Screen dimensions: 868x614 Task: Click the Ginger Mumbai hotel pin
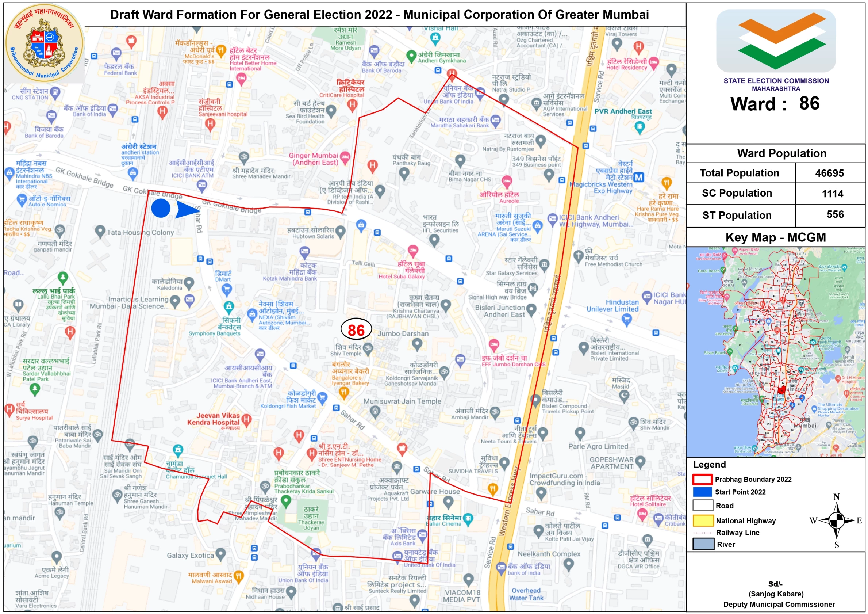tap(345, 157)
